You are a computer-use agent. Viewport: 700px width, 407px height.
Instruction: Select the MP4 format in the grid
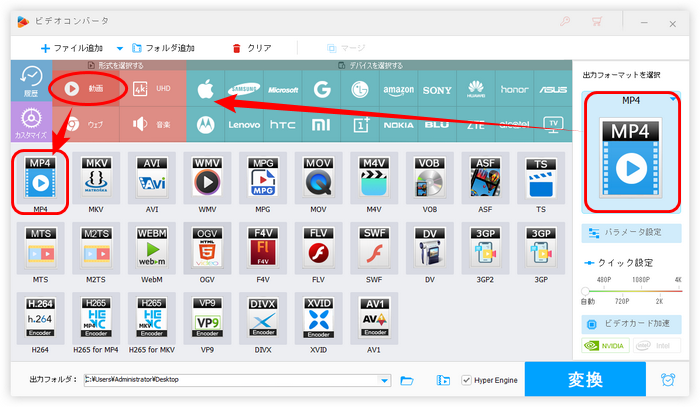[x=41, y=178]
